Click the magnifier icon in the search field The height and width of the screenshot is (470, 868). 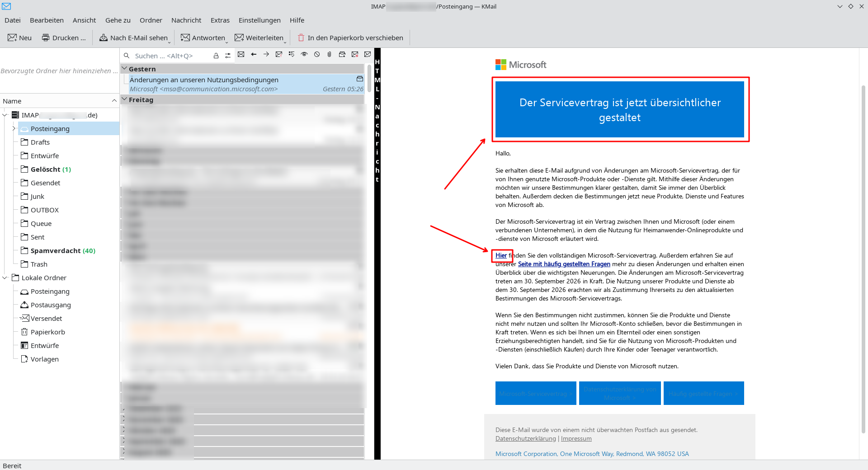127,56
